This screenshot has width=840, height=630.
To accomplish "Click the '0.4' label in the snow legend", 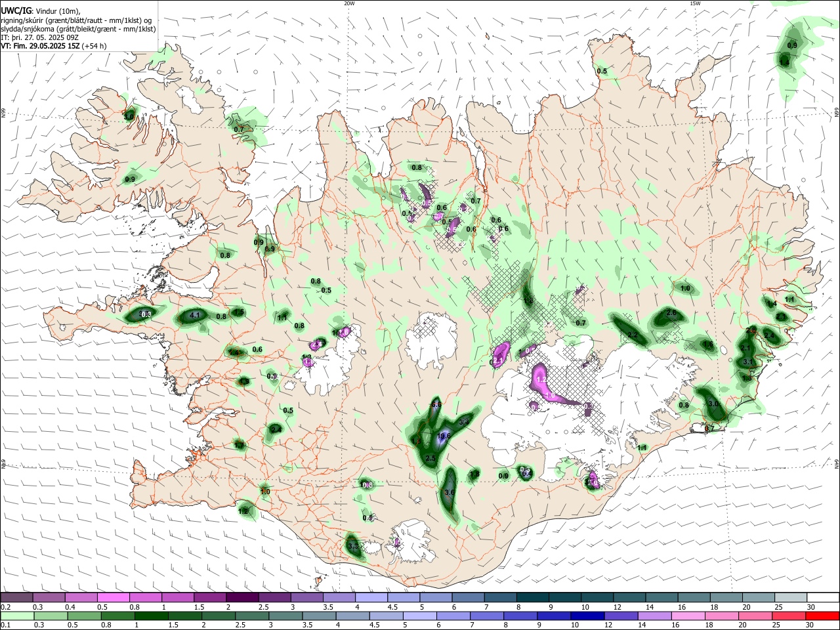I will click(70, 607).
